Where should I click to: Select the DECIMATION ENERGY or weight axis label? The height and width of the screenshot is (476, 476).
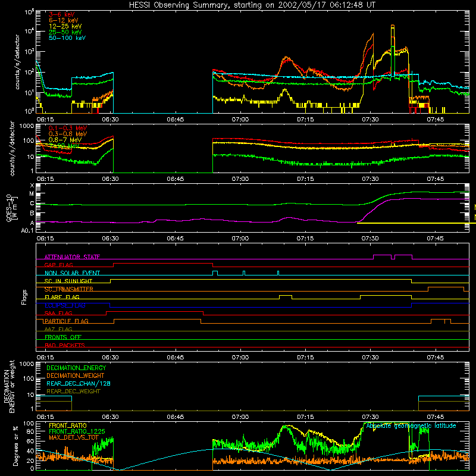pos(9,387)
